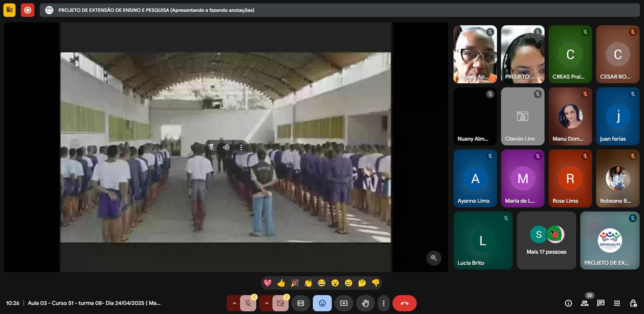The width and height of the screenshot is (644, 314).
Task: Raise your hand in the meeting
Action: click(x=365, y=303)
